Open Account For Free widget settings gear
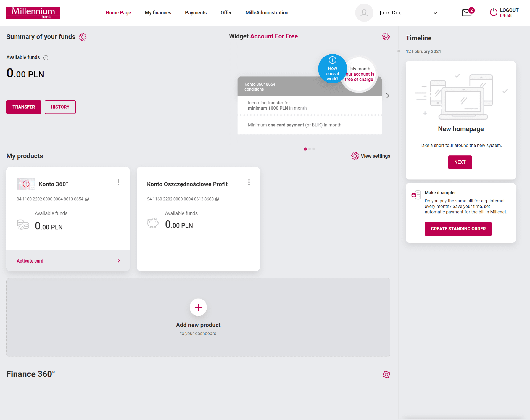 pos(386,36)
